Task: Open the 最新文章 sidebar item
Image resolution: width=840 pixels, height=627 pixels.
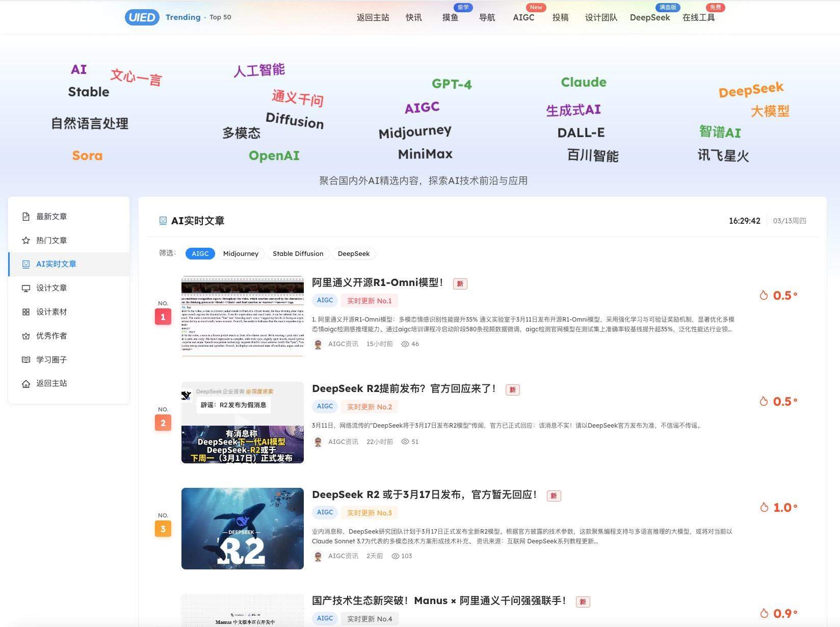Action: click(69, 217)
